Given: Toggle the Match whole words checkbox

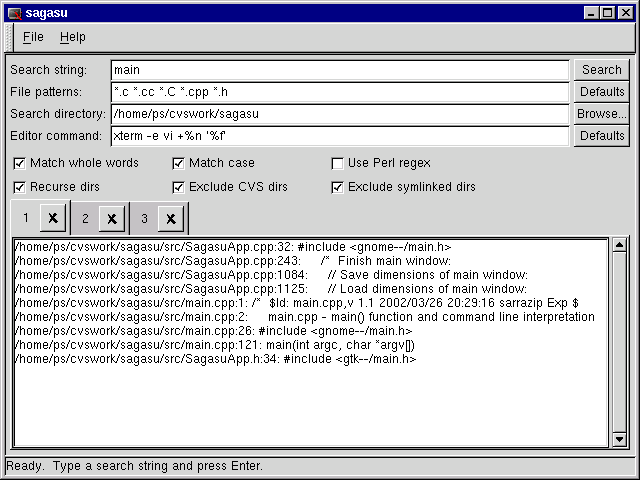Looking at the screenshot, I should [x=20, y=163].
